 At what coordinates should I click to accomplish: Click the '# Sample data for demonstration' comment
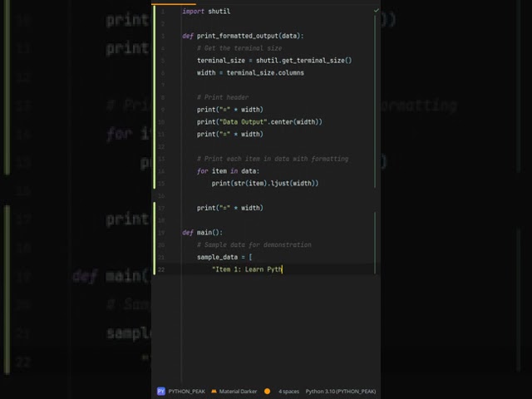click(x=254, y=244)
